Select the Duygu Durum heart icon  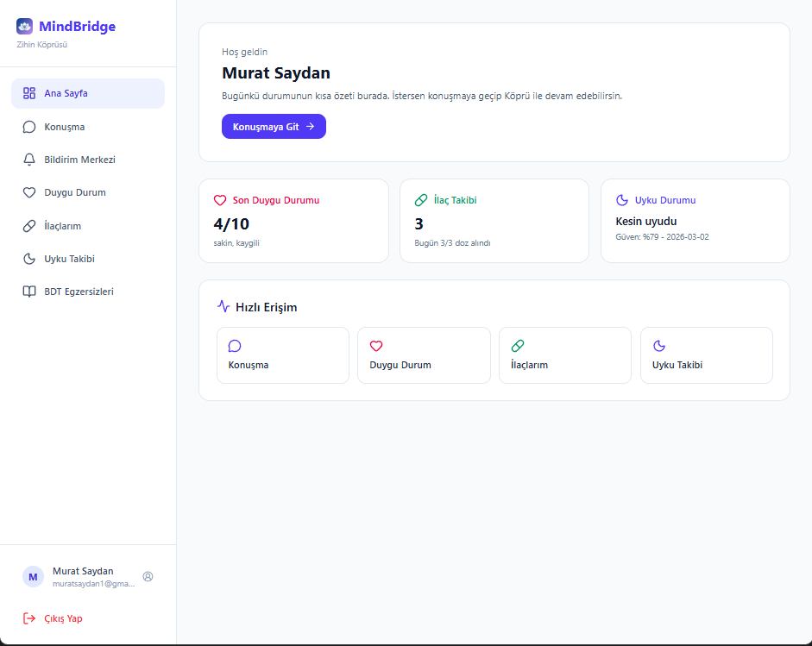(28, 192)
